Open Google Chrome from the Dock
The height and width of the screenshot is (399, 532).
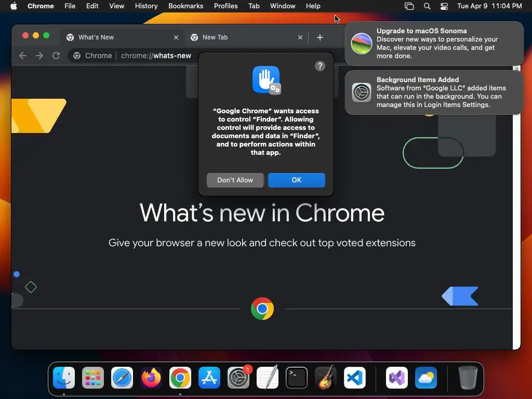[180, 377]
